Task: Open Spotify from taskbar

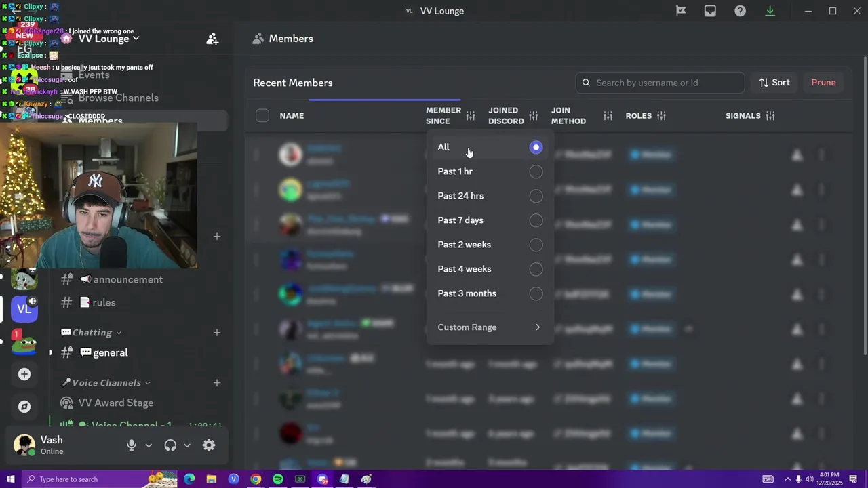Action: click(278, 479)
